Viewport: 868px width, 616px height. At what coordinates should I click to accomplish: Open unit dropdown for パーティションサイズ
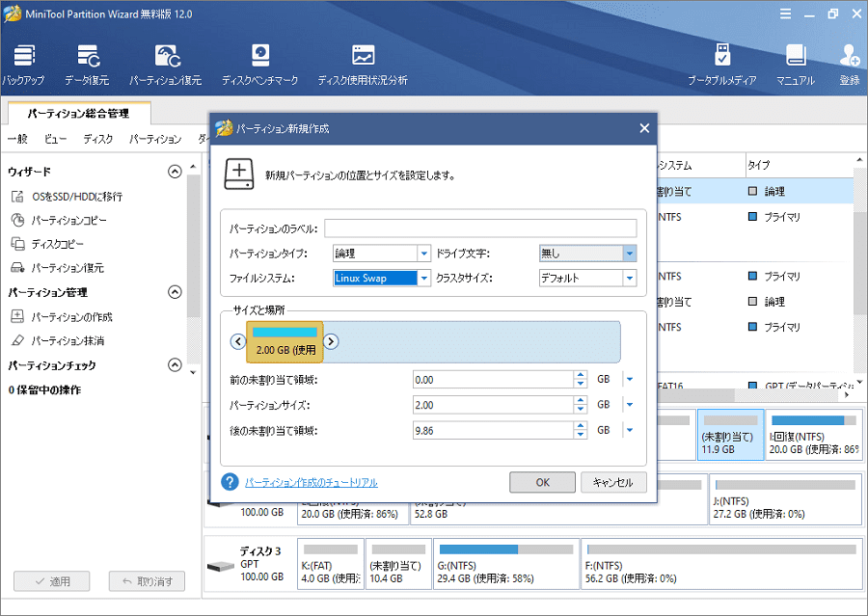(x=630, y=405)
